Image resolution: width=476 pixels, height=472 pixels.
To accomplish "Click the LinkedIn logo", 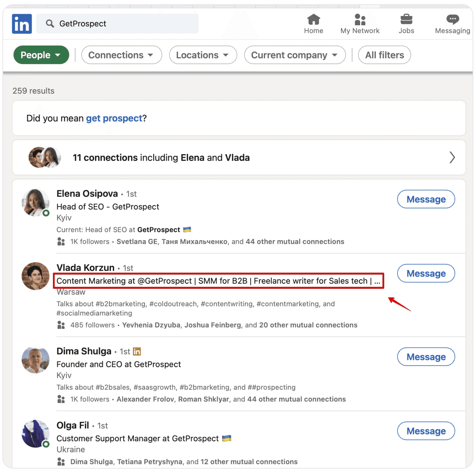I will tap(22, 24).
